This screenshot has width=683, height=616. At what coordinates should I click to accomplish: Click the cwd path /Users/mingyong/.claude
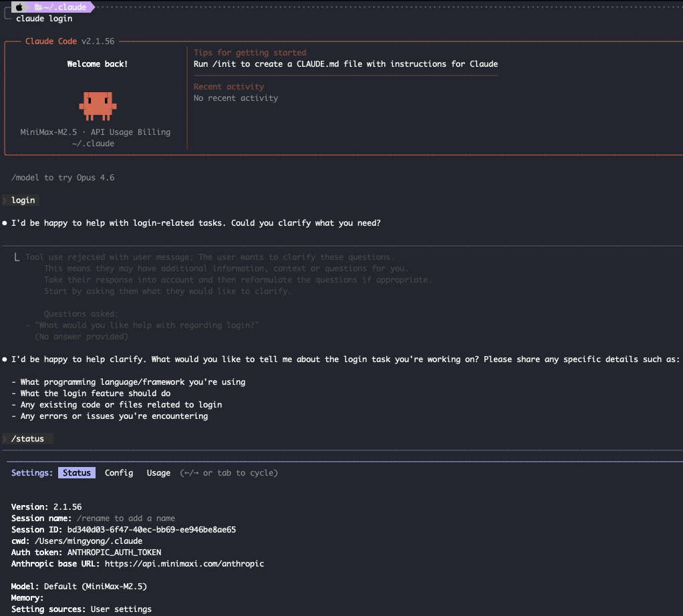click(88, 541)
